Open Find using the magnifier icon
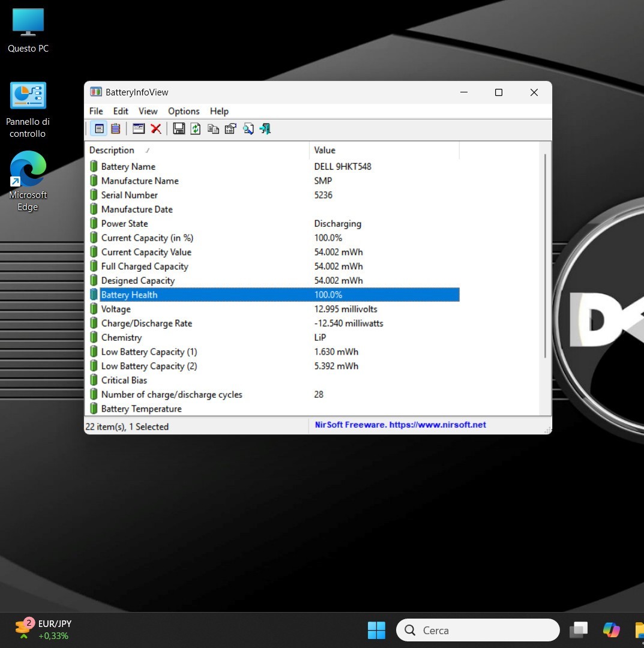 coord(248,129)
